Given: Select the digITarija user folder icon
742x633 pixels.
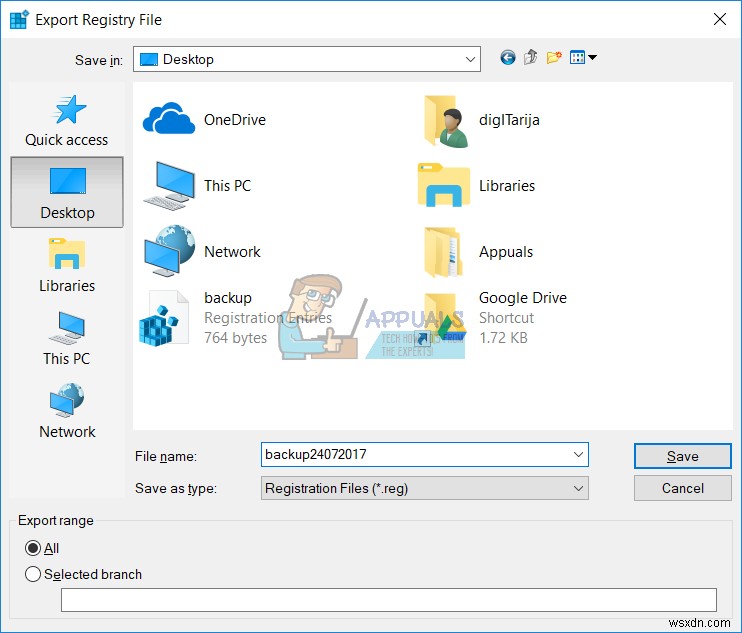Looking at the screenshot, I should pos(445,121).
